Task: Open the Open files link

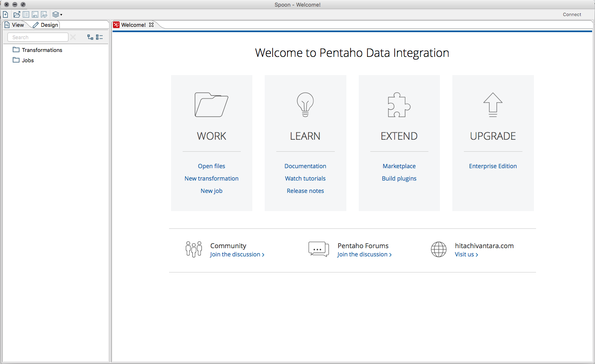Action: click(x=212, y=166)
